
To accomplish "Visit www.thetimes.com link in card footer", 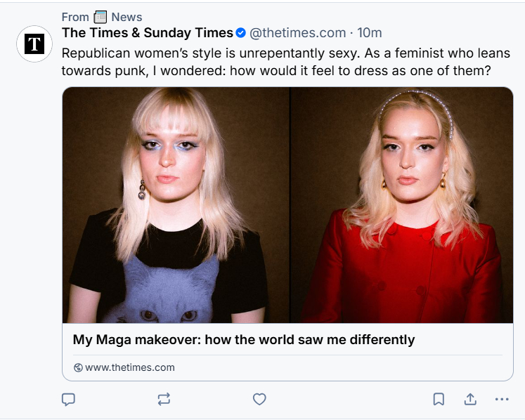I will pyautogui.click(x=130, y=367).
